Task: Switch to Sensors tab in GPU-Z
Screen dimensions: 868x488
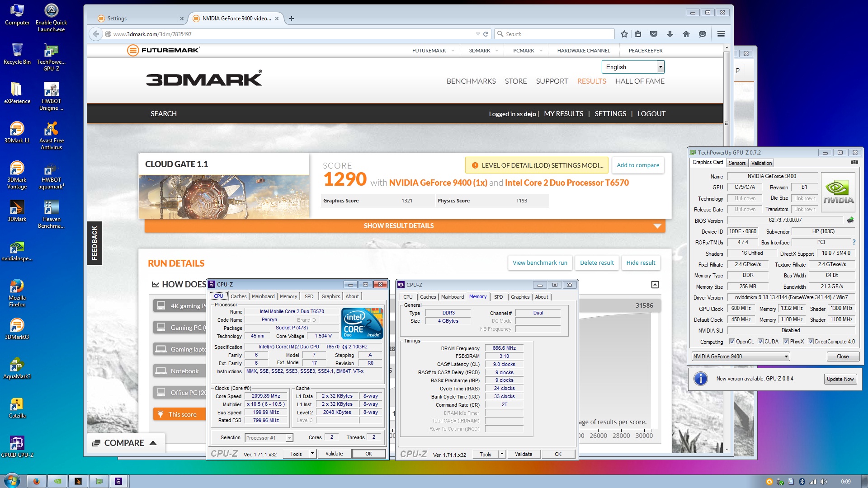Action: (737, 163)
